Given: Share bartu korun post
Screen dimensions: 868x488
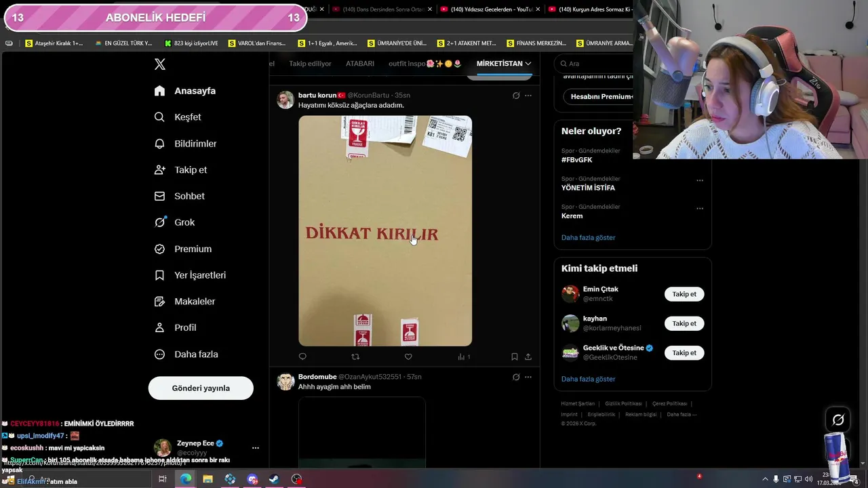Looking at the screenshot, I should tap(528, 357).
